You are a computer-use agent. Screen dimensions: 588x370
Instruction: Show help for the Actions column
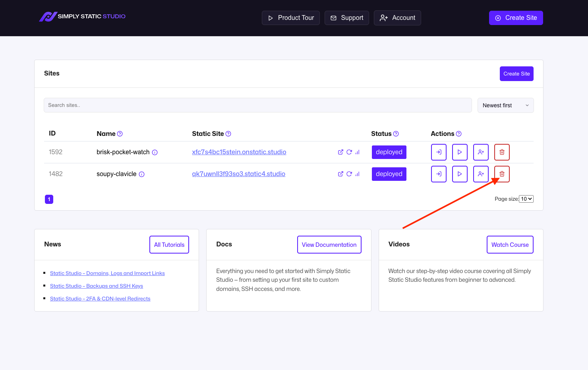click(459, 134)
